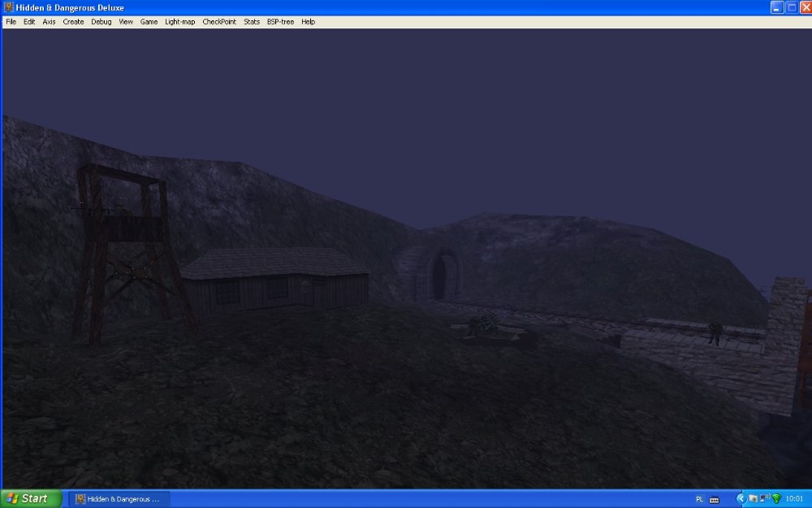Click the PL language indicator
This screenshot has width=812, height=508.
pyautogui.click(x=700, y=499)
